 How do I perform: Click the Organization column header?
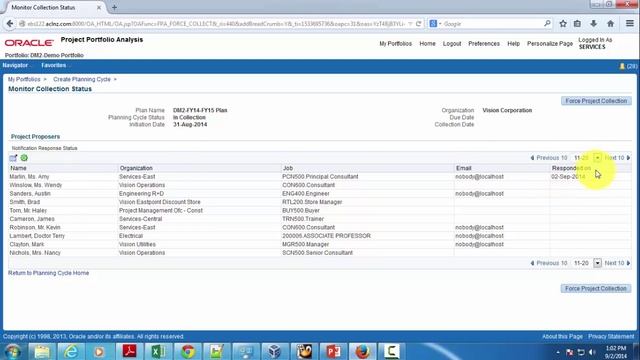tap(136, 168)
